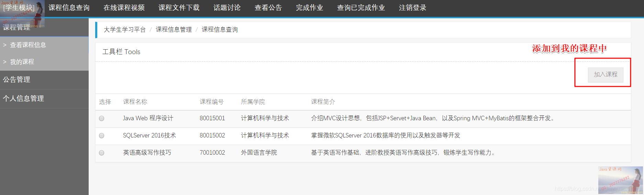Click the 课程编号 column header
This screenshot has height=195, width=644.
(x=212, y=102)
